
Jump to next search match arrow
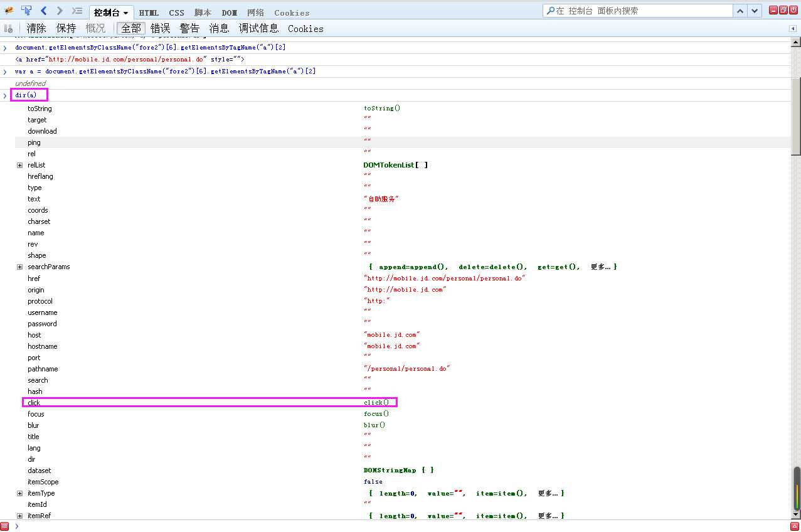coord(755,11)
